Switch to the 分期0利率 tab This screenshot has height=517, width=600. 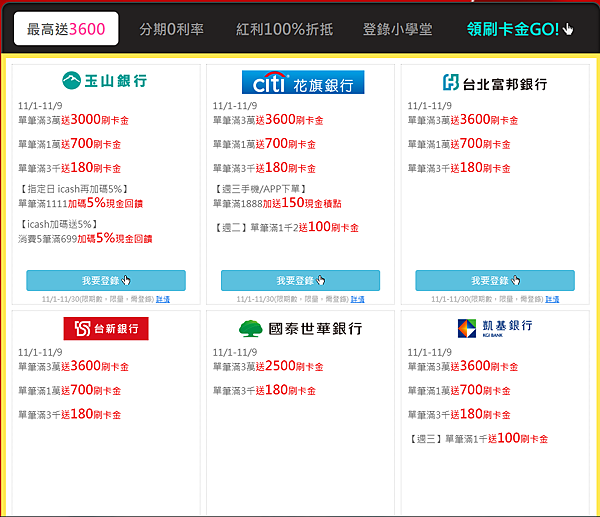coord(171,29)
